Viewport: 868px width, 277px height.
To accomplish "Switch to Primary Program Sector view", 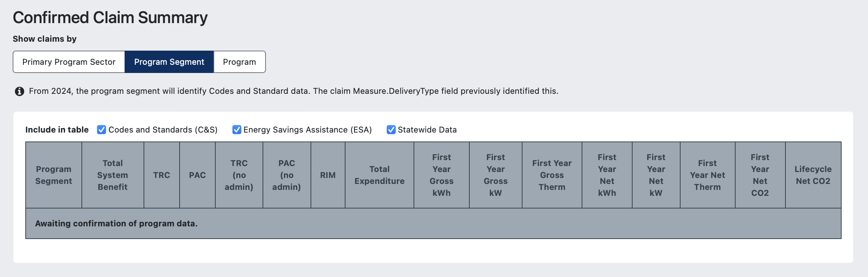I will click(69, 62).
